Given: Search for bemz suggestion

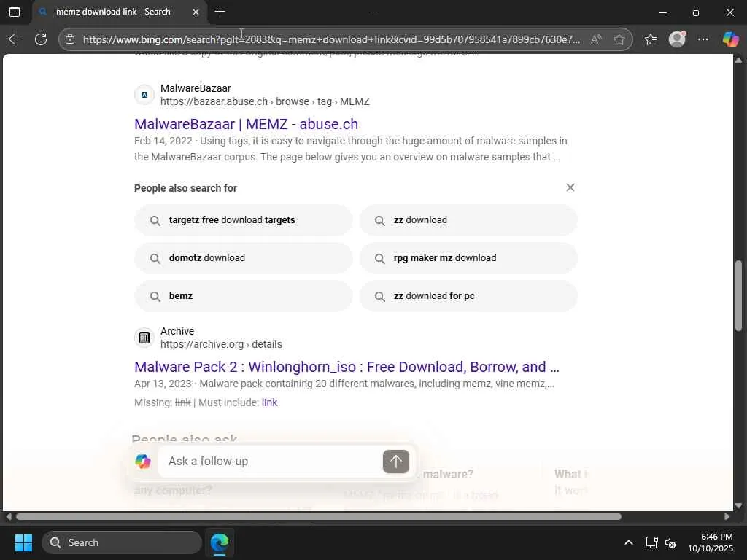Looking at the screenshot, I should pyautogui.click(x=244, y=296).
